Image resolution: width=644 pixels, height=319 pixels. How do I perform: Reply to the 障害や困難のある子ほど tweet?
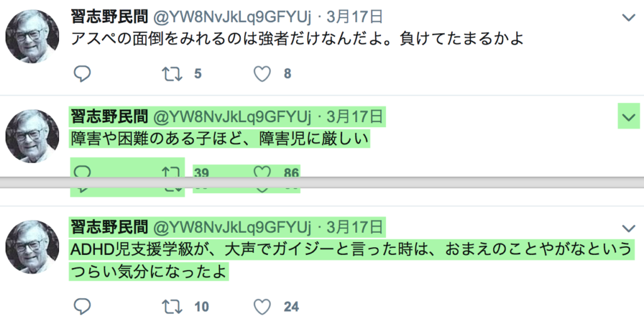tap(82, 172)
